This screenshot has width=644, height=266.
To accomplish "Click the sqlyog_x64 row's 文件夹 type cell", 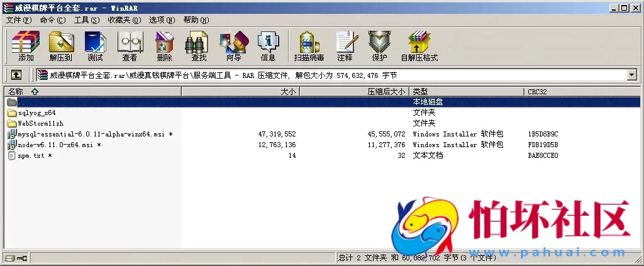I will [424, 113].
